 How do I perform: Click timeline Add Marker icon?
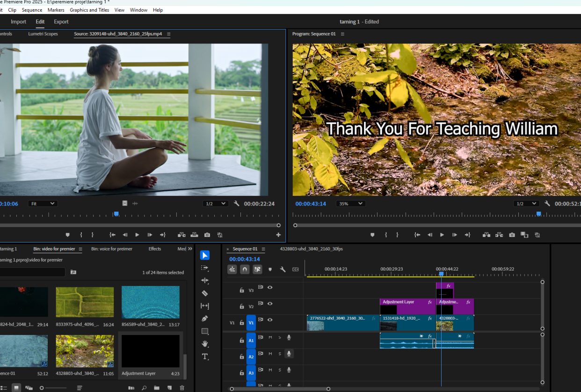pyautogui.click(x=270, y=270)
